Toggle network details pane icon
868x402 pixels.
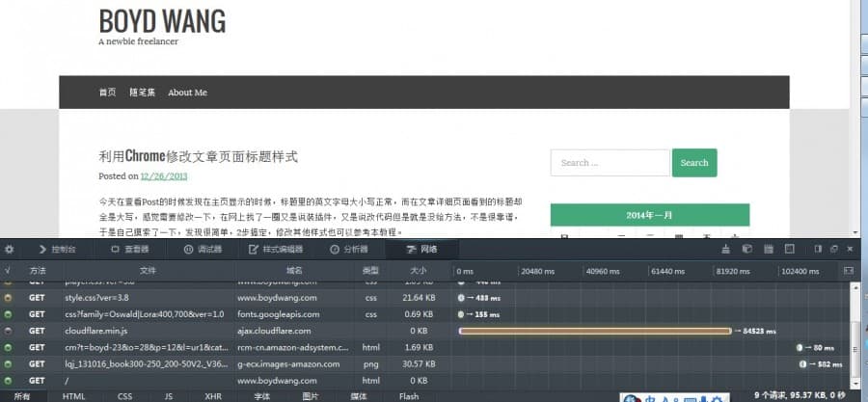click(850, 271)
